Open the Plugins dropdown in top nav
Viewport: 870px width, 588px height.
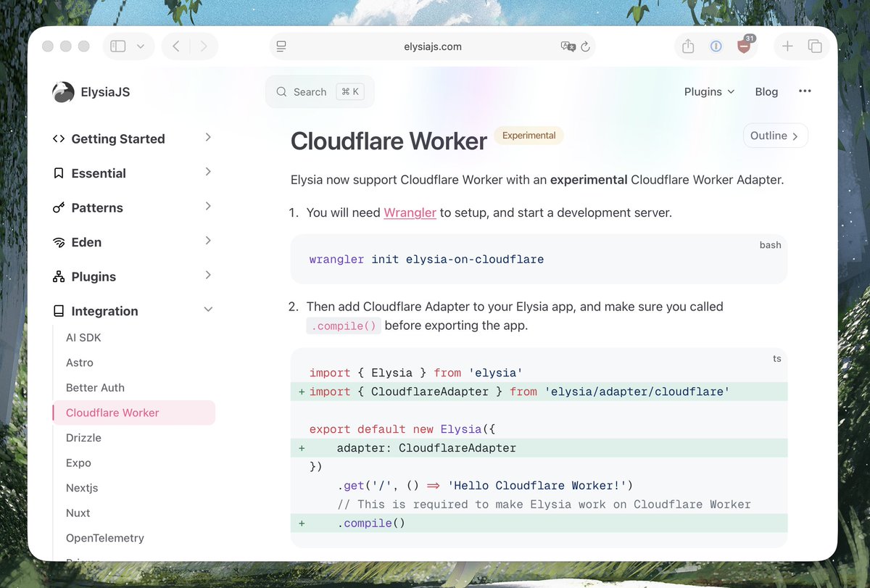[709, 92]
